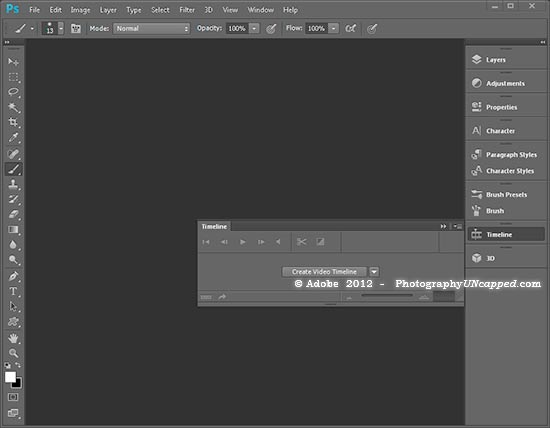Screen dimensions: 550x428
Task: Open the Character panel
Action: [x=506, y=131]
